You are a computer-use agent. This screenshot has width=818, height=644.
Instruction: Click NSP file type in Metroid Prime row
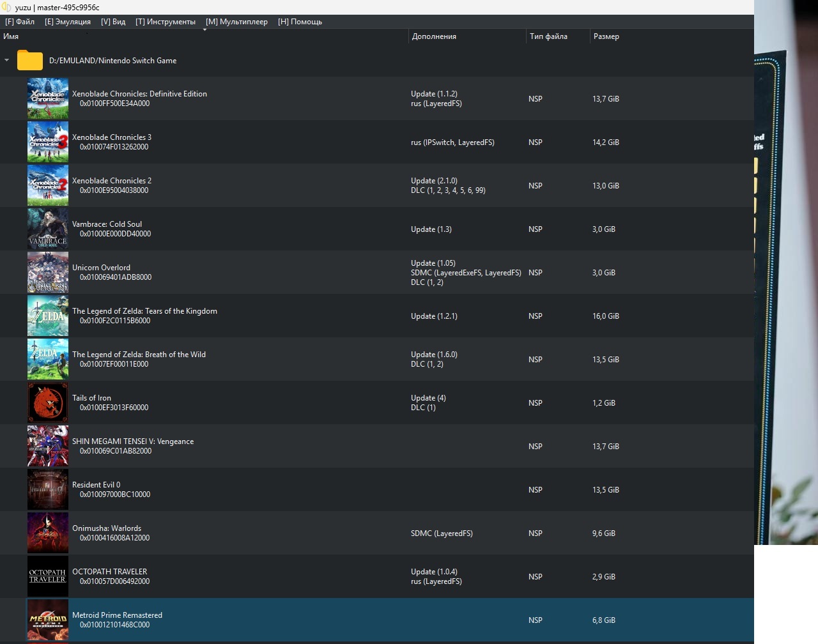click(536, 620)
